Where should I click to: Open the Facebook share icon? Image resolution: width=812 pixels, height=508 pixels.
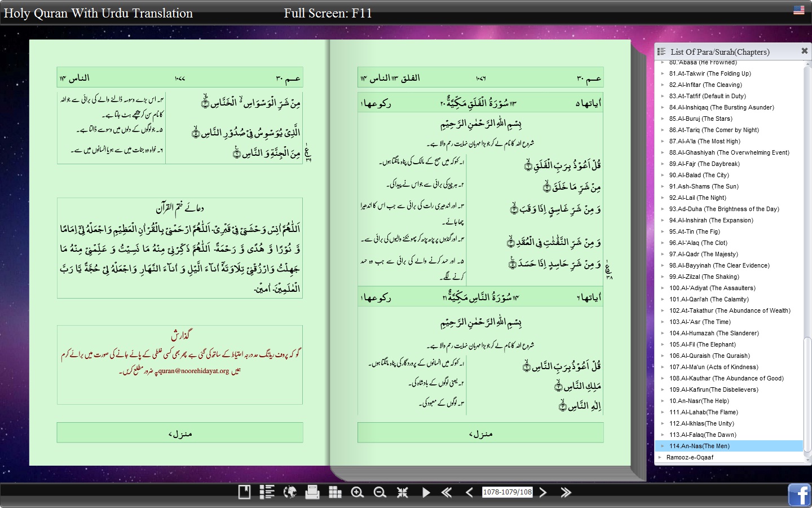point(800,495)
